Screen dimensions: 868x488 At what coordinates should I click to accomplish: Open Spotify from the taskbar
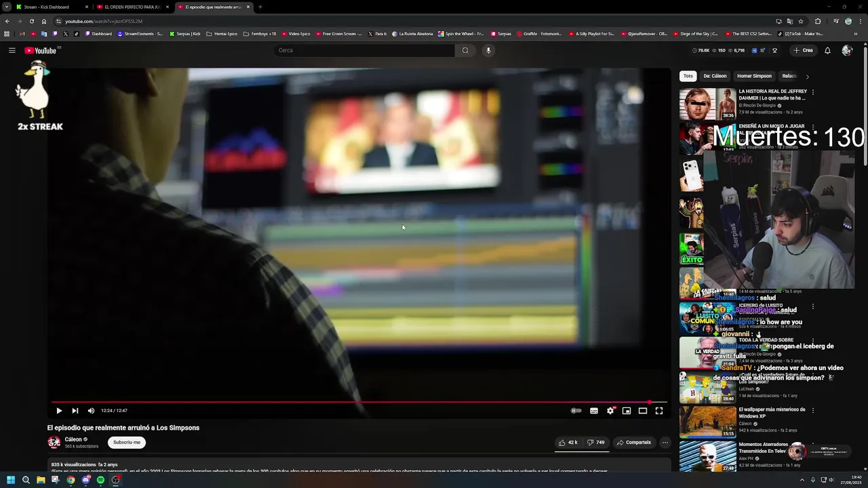click(x=100, y=480)
